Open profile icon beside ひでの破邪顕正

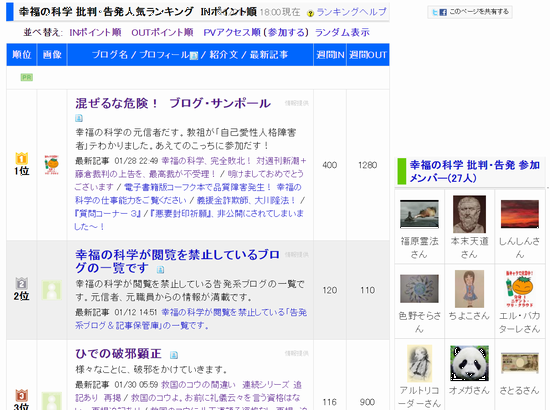174,355
